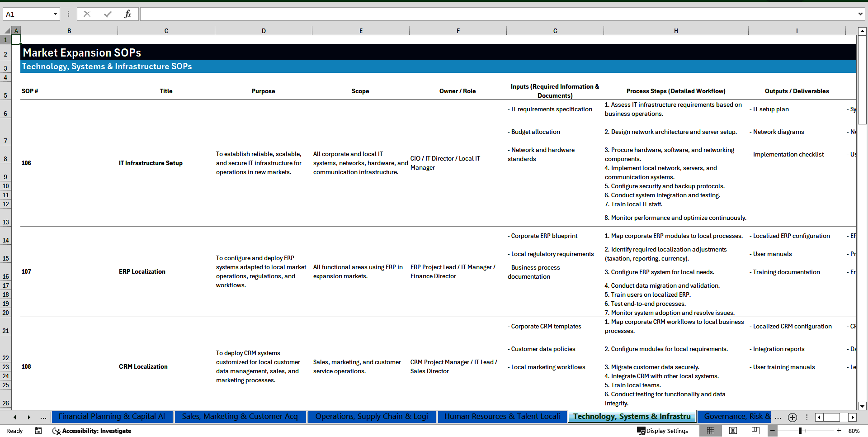Open Display Settings from the status bar

pyautogui.click(x=663, y=431)
